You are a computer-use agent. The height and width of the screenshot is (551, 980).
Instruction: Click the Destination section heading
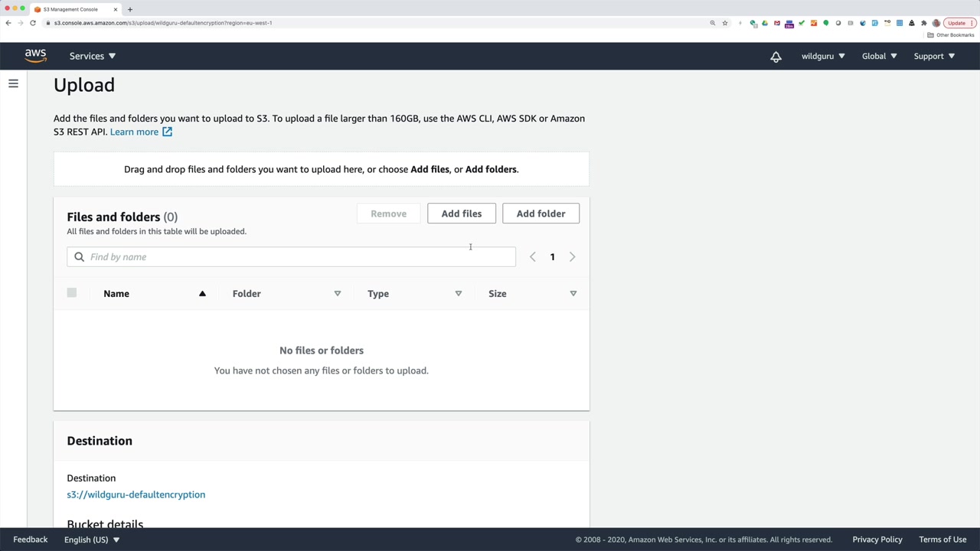click(x=100, y=441)
